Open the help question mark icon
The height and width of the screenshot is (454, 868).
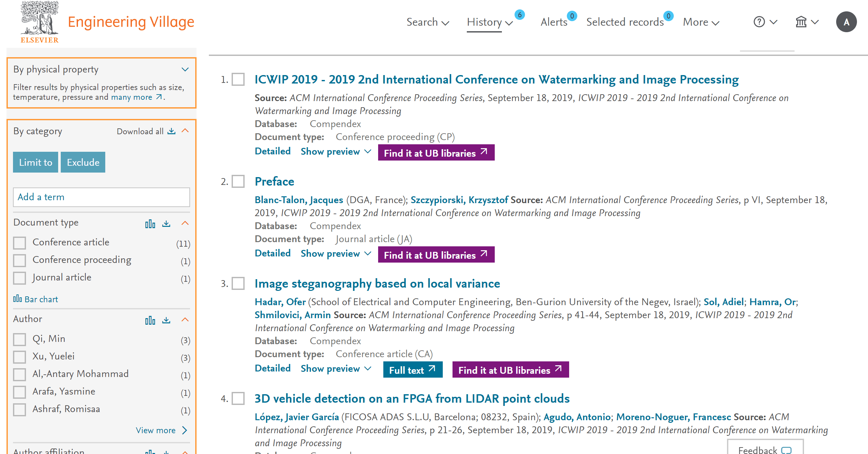[759, 22]
